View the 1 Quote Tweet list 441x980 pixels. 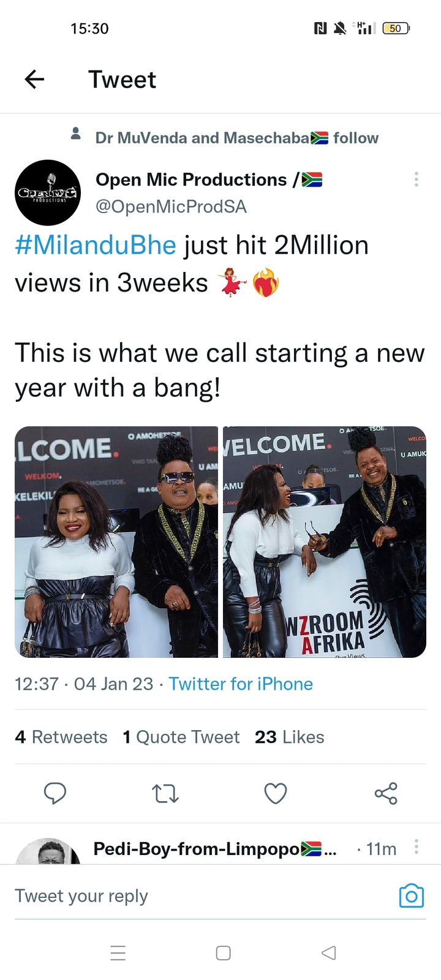point(181,737)
